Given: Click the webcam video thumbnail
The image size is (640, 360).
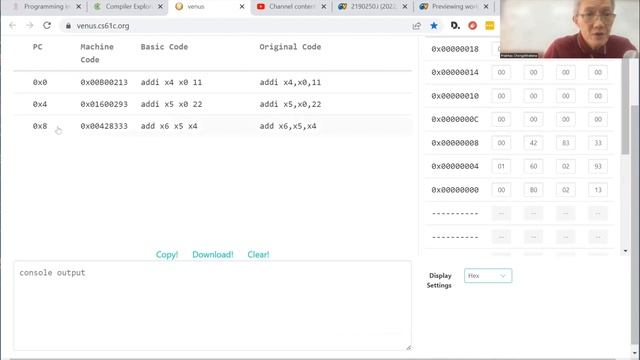Looking at the screenshot, I should (x=570, y=29).
